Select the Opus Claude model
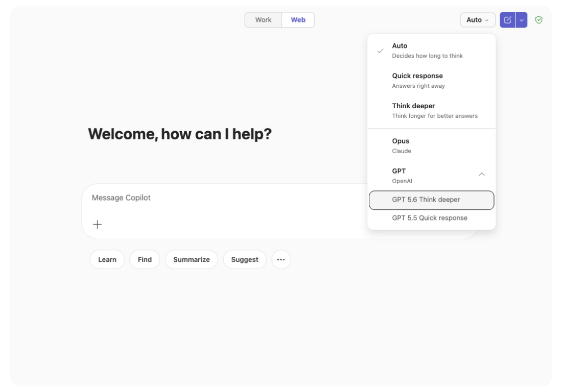562x392 pixels. point(432,145)
